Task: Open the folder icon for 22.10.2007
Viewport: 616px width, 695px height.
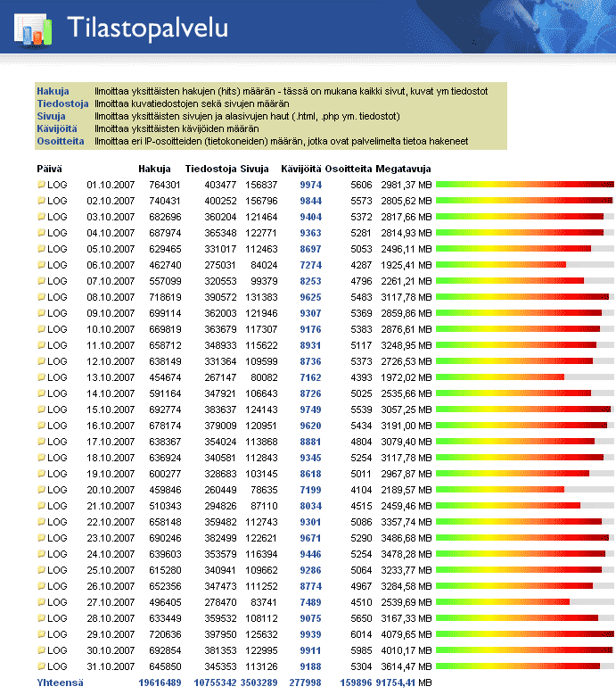Action: click(42, 522)
